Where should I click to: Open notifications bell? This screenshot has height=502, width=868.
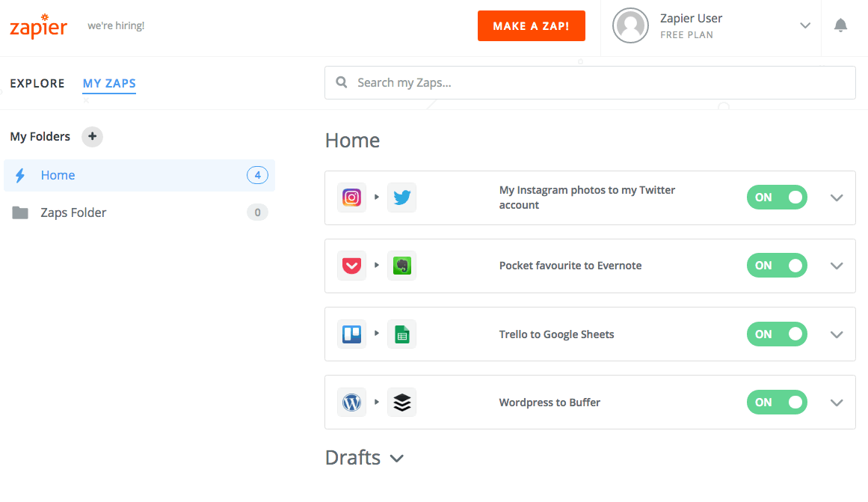point(840,25)
